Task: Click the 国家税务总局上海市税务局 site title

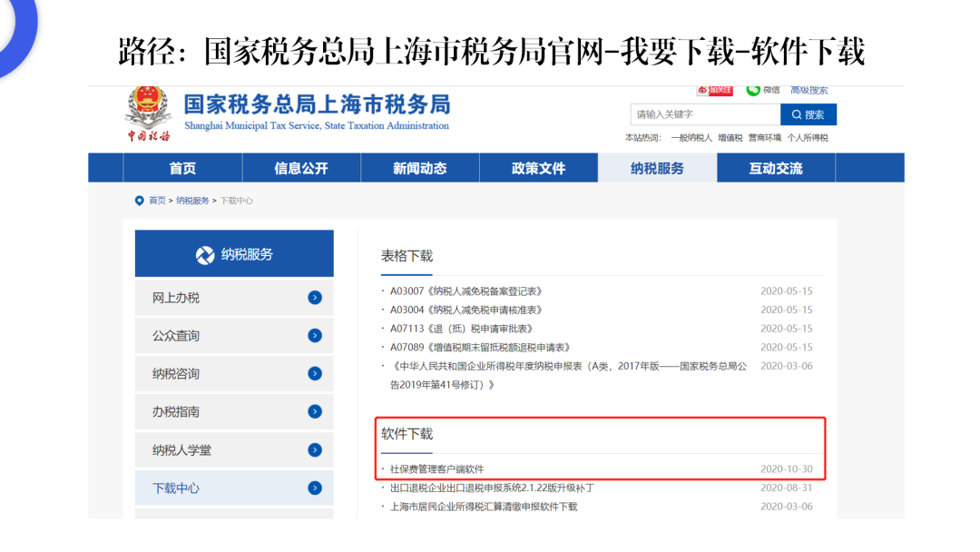Action: click(317, 104)
